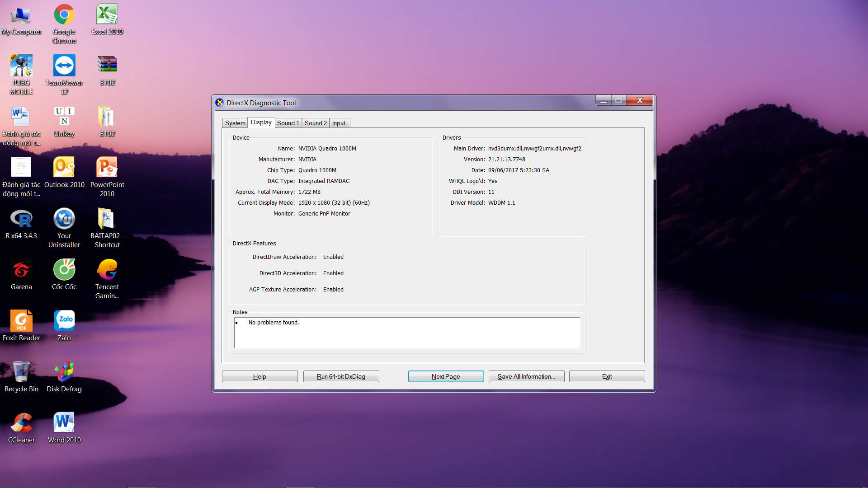Launch Garena from desktop
Viewport: 868px width, 488px height.
click(21, 274)
